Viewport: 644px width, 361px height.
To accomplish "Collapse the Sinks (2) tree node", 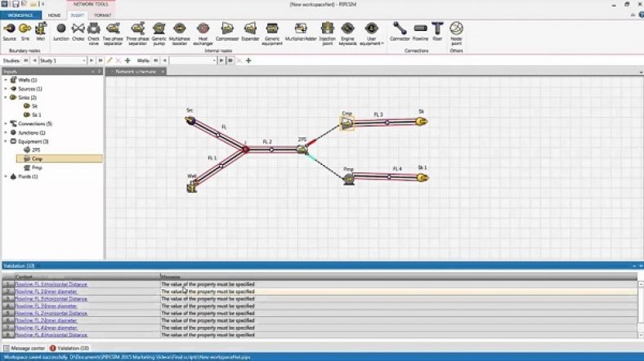I will pos(6,98).
